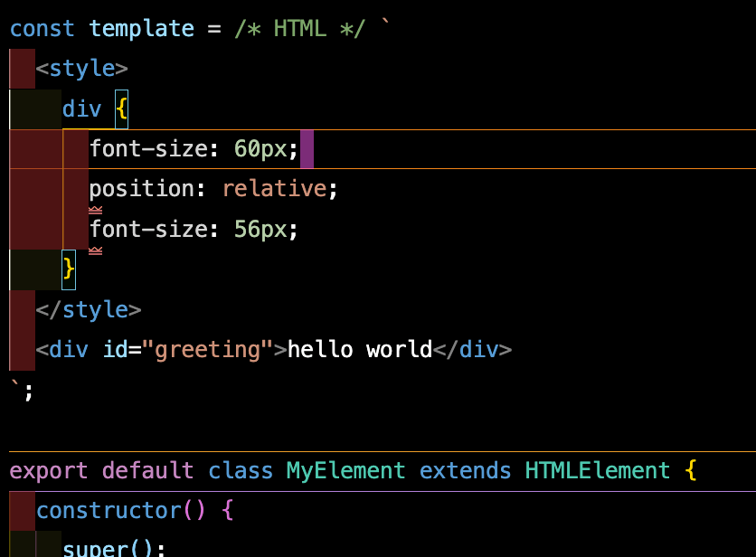Screen dimensions: 756x557
Task: Click the closing </div> tag
Action: pyautogui.click(x=472, y=350)
